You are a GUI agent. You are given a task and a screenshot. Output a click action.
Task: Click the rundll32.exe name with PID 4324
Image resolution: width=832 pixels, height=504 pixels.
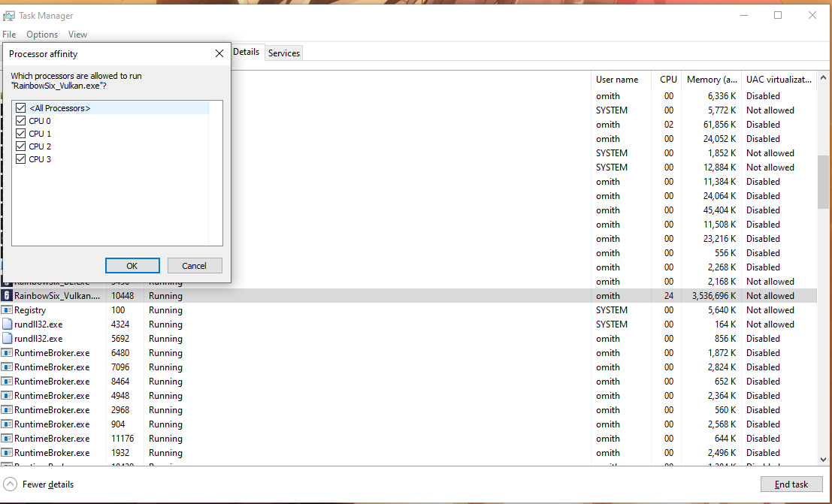[38, 324]
